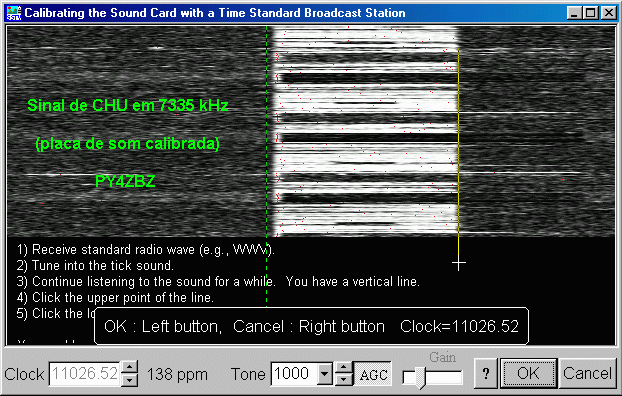Image resolution: width=622 pixels, height=396 pixels.
Task: Click the Gain slider handle
Action: click(420, 377)
